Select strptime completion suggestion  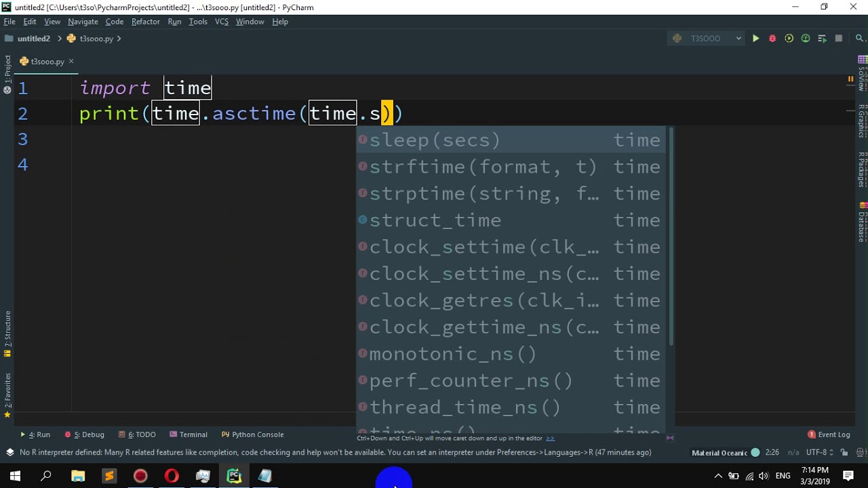(510, 194)
